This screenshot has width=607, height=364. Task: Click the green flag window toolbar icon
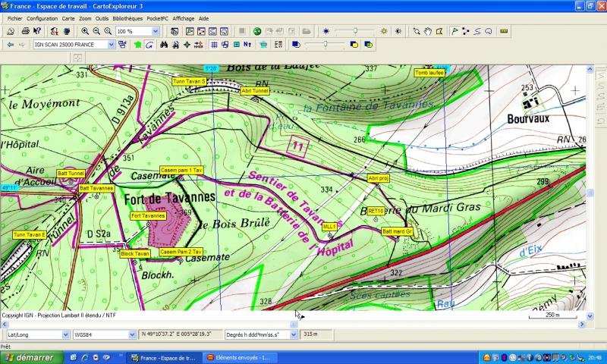190,31
